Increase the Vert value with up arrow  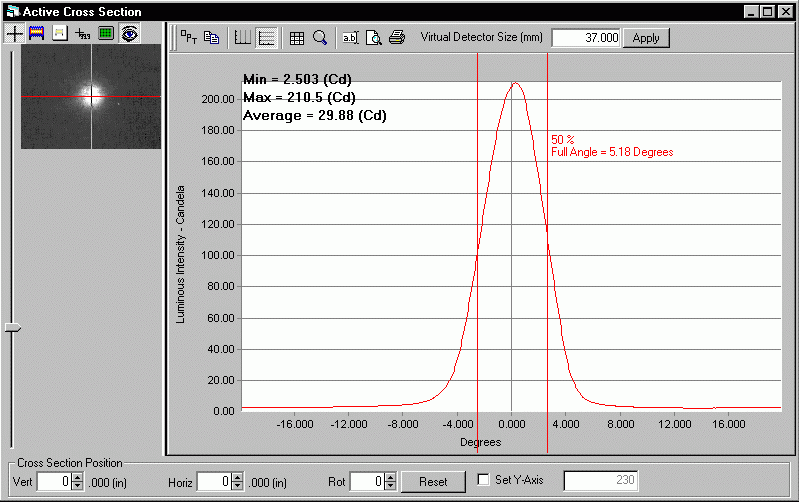(77, 477)
